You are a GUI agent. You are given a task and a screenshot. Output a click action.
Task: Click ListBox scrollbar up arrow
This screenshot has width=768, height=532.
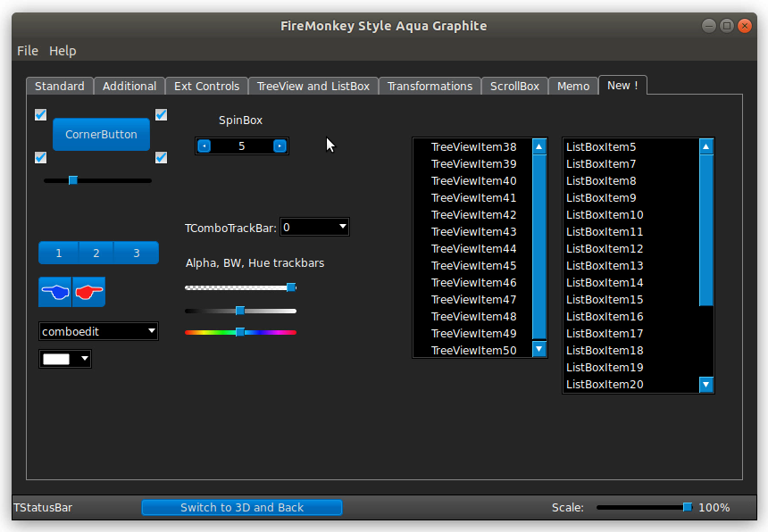pyautogui.click(x=705, y=146)
